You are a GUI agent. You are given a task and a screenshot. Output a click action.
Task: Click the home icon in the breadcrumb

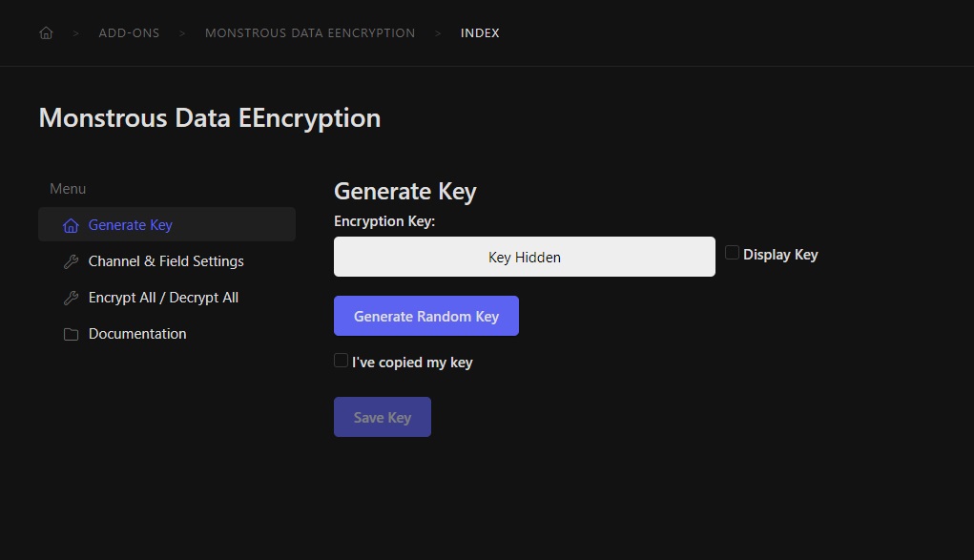pyautogui.click(x=46, y=31)
